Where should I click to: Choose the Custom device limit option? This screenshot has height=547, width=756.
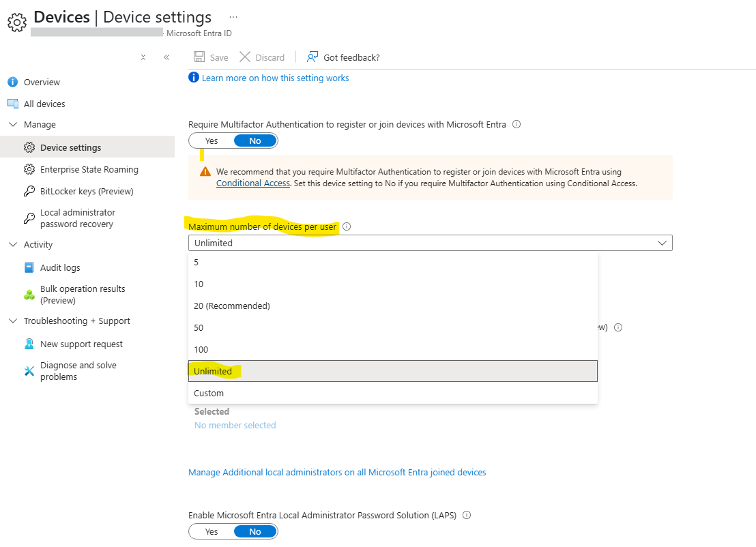coord(393,393)
